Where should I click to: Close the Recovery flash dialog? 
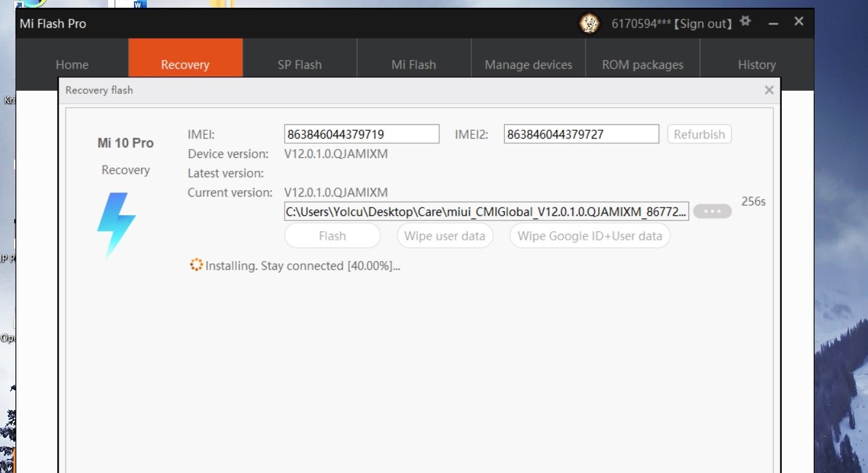pyautogui.click(x=769, y=90)
